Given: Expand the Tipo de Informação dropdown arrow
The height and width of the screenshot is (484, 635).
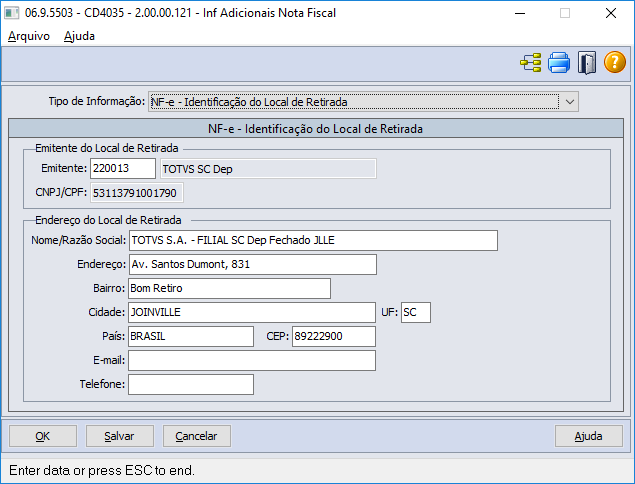Looking at the screenshot, I should click(x=570, y=102).
